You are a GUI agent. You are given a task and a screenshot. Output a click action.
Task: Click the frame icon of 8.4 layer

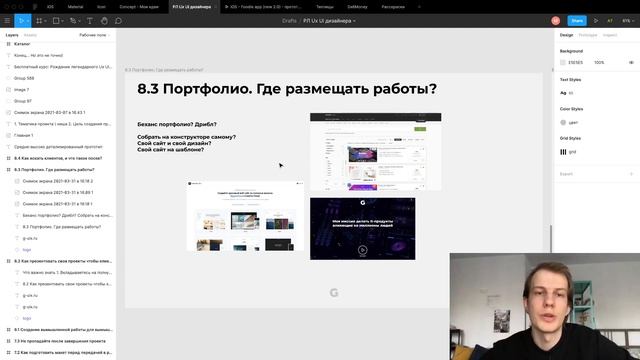pos(9,158)
